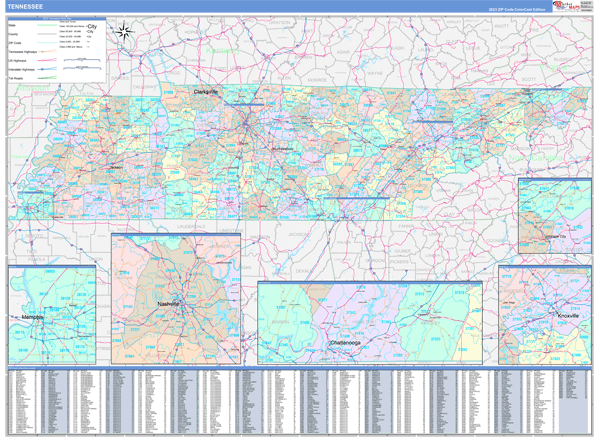Click the PULASKI county label
Viewport: 600px width, 437px height.
point(395,48)
